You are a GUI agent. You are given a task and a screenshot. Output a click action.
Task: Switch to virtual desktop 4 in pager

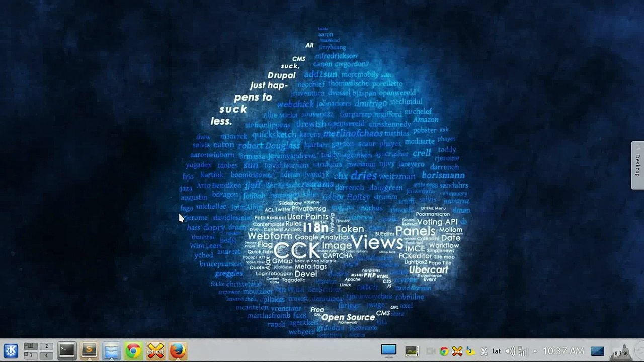coord(46,355)
